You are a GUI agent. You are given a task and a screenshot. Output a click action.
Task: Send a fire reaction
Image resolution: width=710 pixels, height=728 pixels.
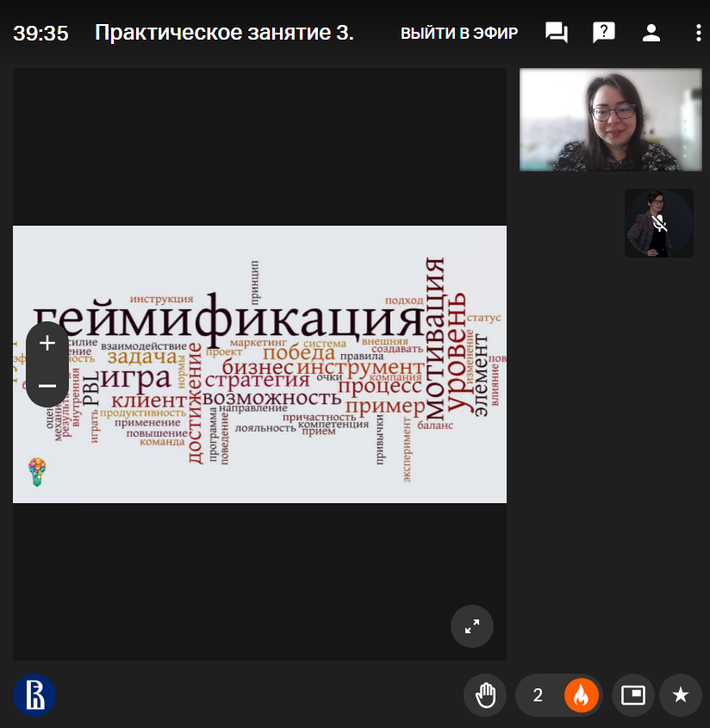pos(581,695)
